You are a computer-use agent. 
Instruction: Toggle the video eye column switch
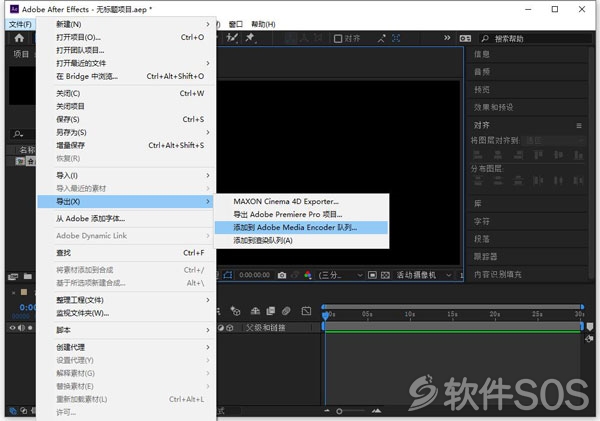13,328
